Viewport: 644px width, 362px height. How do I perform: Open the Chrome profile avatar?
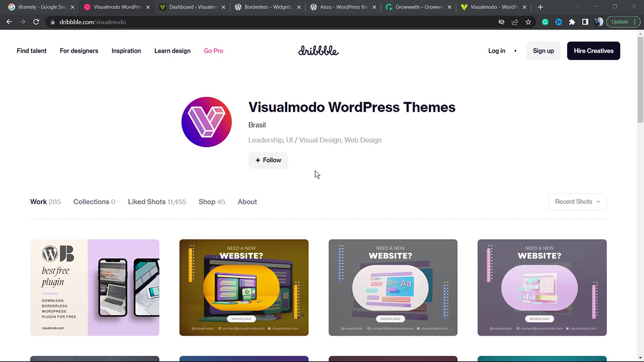tap(599, 22)
